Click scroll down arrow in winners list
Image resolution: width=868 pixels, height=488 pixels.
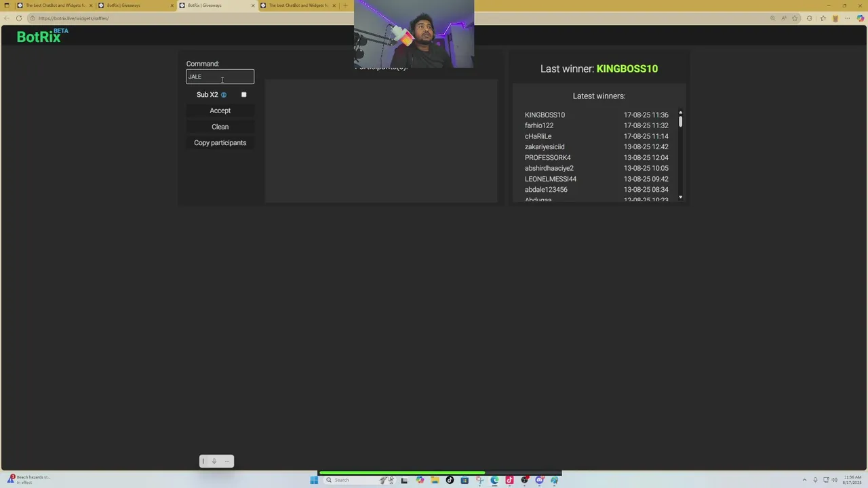pyautogui.click(x=680, y=197)
